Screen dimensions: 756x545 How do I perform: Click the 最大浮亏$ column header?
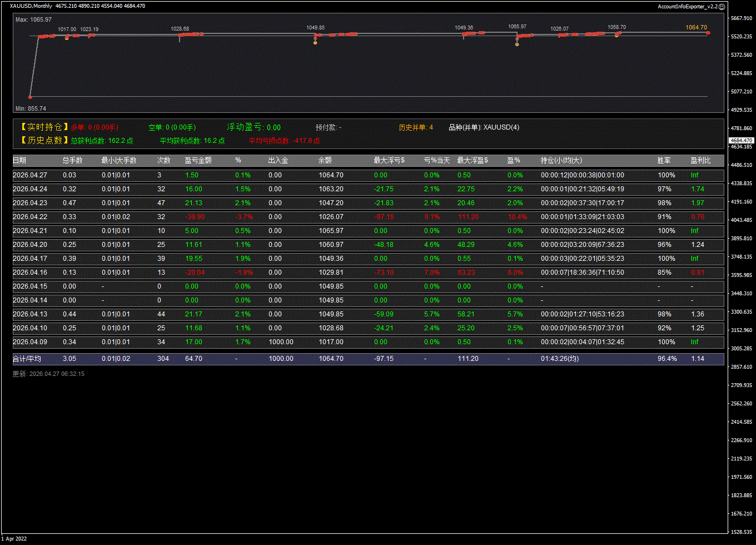click(389, 161)
